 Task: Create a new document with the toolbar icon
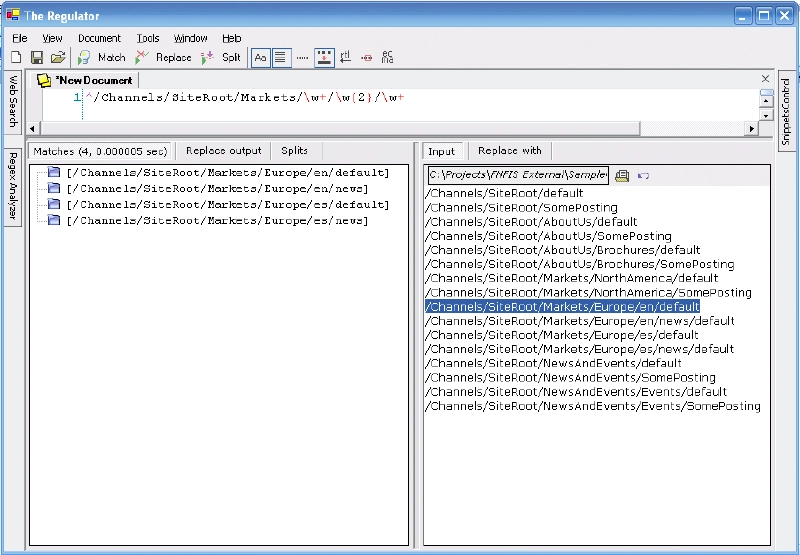(x=16, y=58)
